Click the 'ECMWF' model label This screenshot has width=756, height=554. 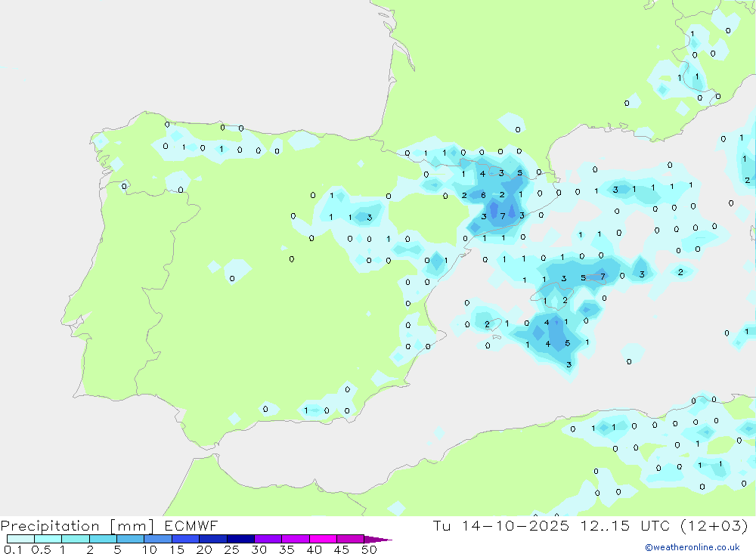pyautogui.click(x=191, y=525)
